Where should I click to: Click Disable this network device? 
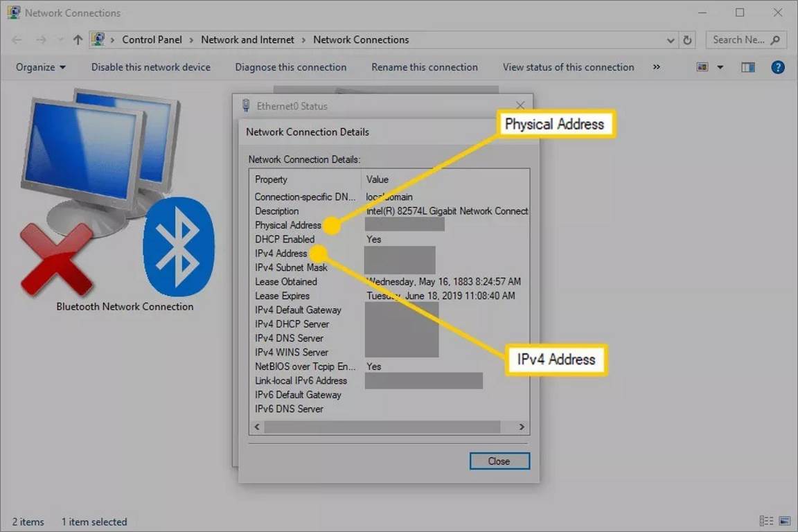[151, 67]
